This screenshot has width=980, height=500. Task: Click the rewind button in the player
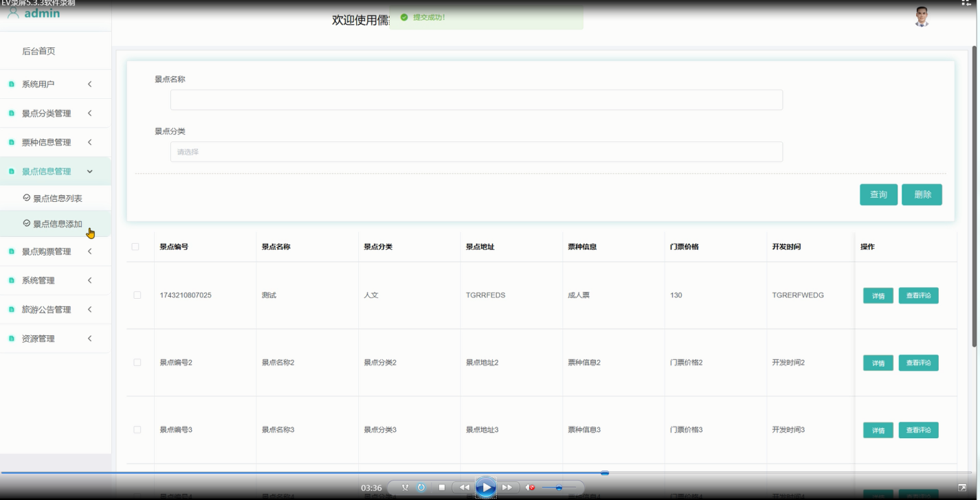tap(464, 488)
